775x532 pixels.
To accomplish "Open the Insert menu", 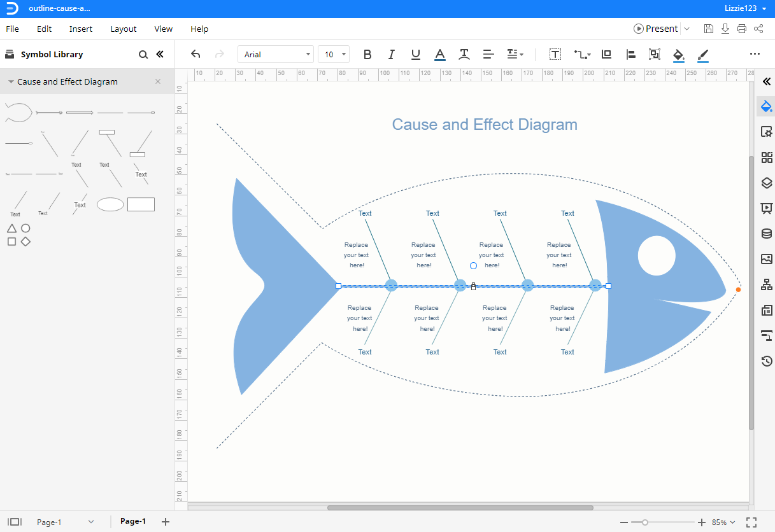I will 81,29.
